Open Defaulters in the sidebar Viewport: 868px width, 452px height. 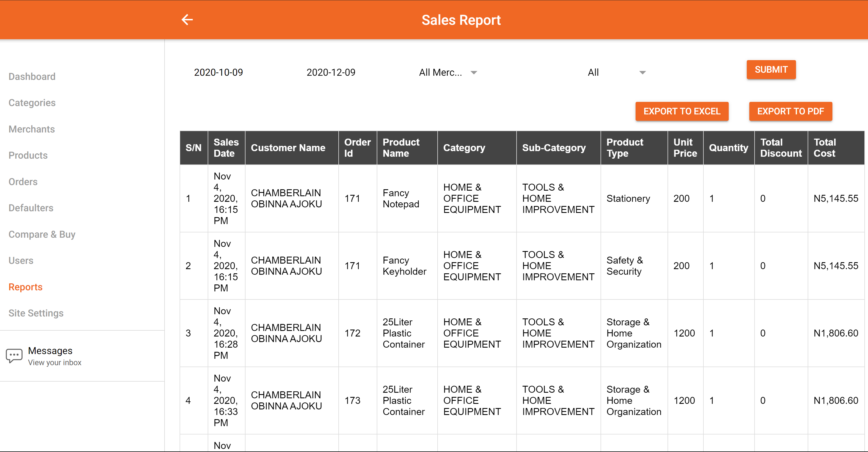tap(31, 208)
